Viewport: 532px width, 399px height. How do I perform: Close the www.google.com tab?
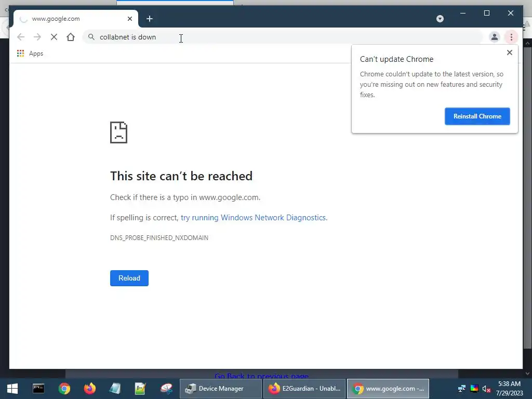(129, 19)
